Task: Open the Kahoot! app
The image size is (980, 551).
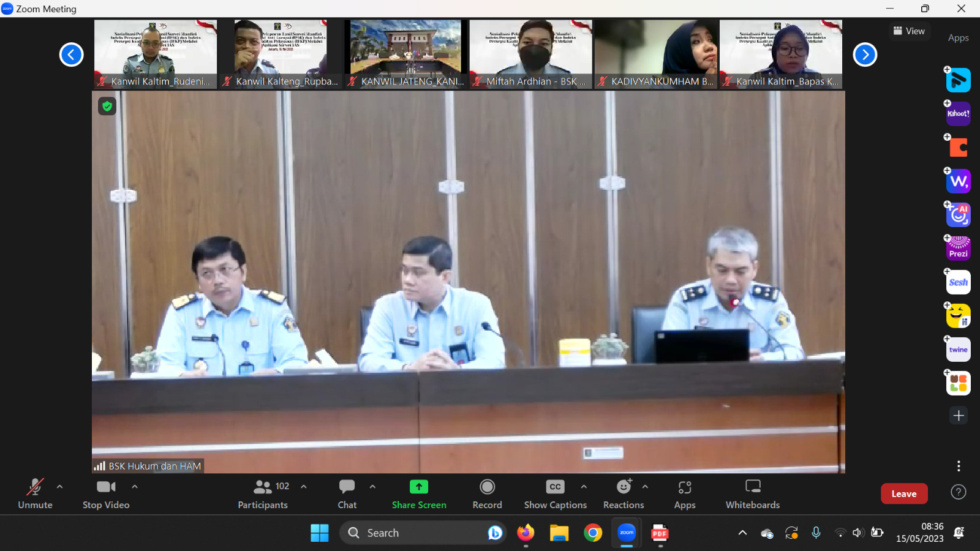Action: pyautogui.click(x=959, y=114)
